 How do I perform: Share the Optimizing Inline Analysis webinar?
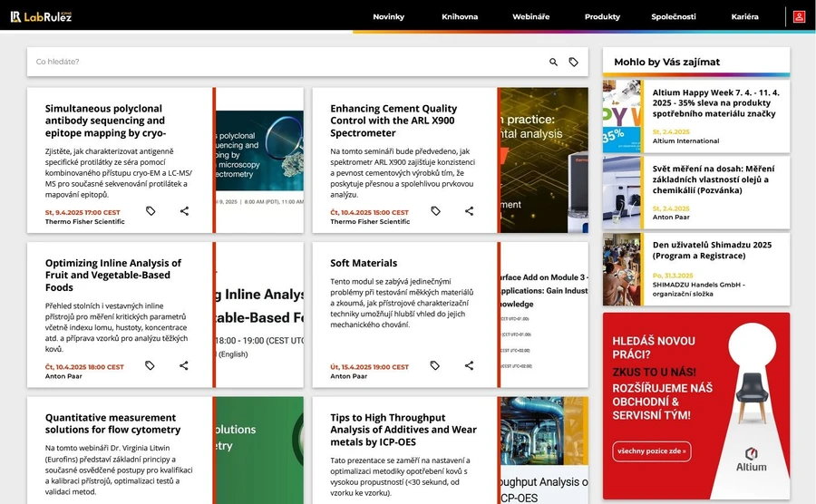tap(184, 365)
